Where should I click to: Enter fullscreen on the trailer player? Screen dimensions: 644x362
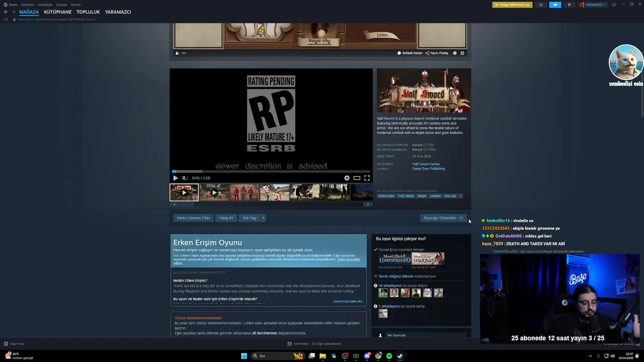(367, 178)
